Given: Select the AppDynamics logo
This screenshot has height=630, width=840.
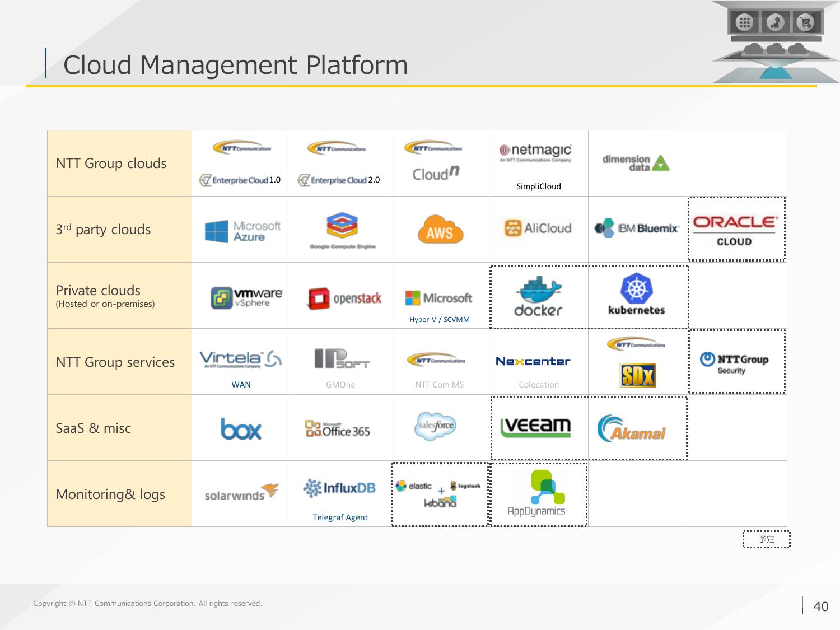Looking at the screenshot, I should [536, 493].
